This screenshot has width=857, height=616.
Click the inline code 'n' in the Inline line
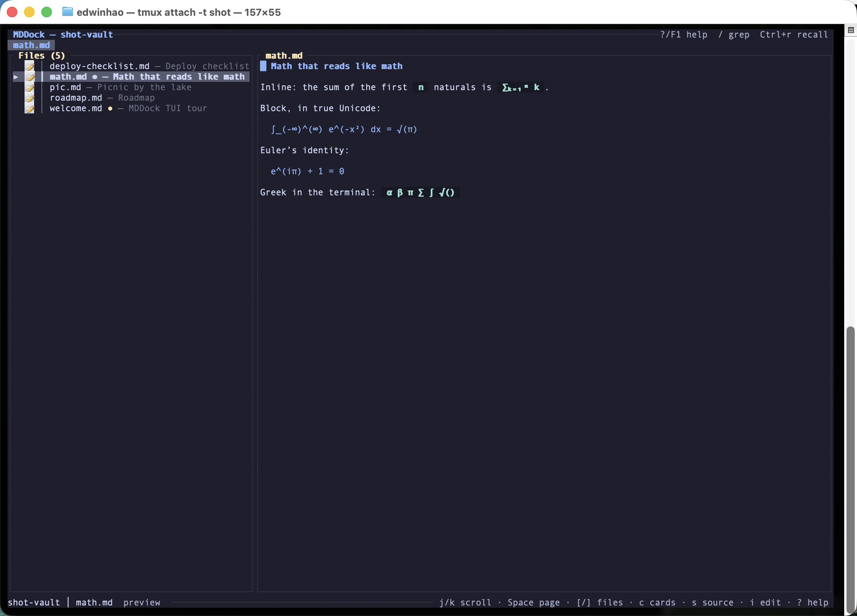tap(421, 87)
